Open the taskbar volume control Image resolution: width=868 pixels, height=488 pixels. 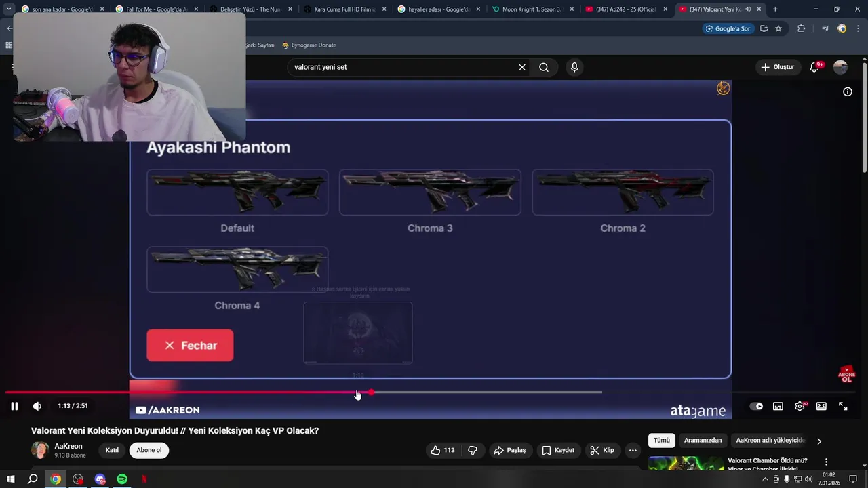pyautogui.click(x=808, y=479)
